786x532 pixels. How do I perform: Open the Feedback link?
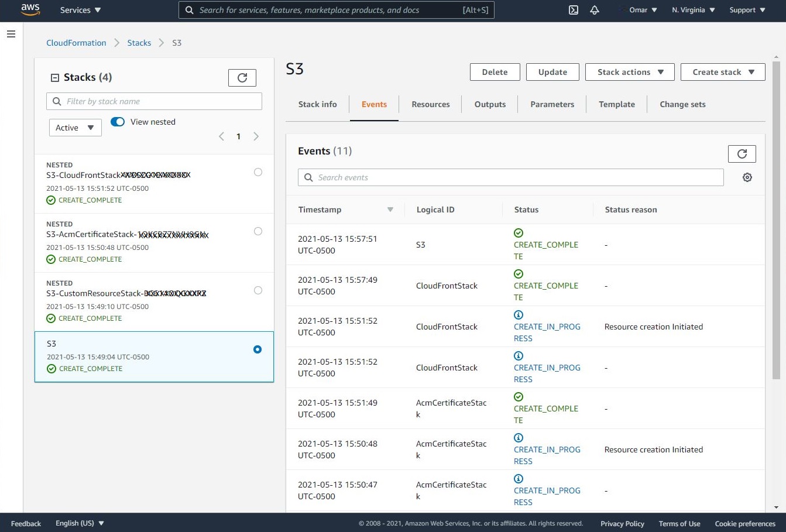(26, 523)
